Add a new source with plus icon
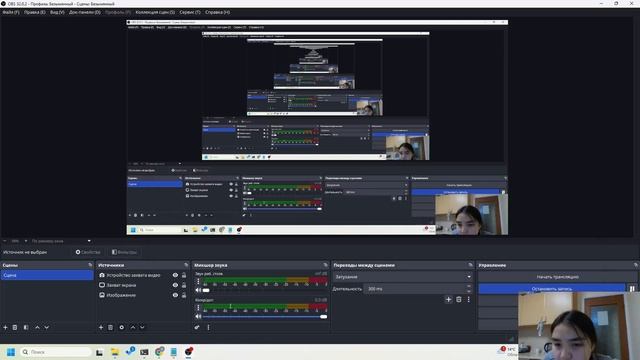The height and width of the screenshot is (360, 640). 101,327
